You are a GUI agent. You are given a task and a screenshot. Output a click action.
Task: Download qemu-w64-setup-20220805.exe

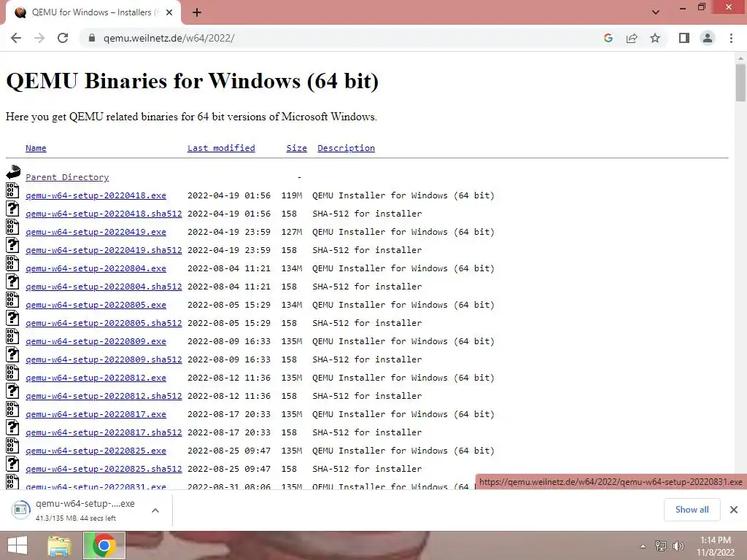click(x=96, y=305)
